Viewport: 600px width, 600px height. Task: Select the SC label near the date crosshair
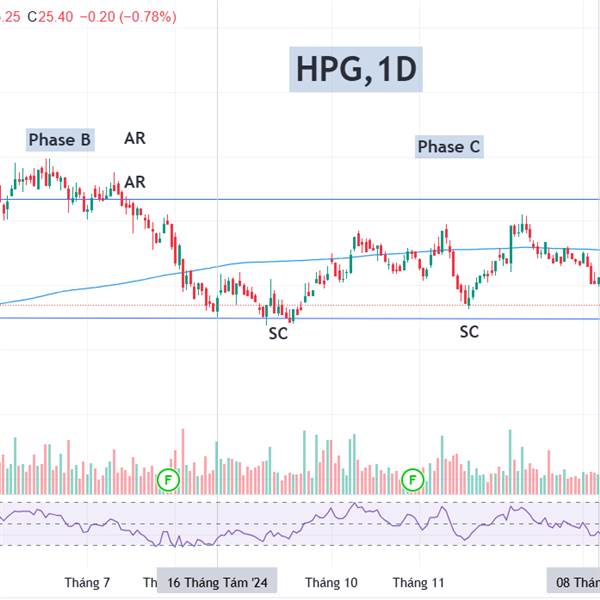pos(278,334)
